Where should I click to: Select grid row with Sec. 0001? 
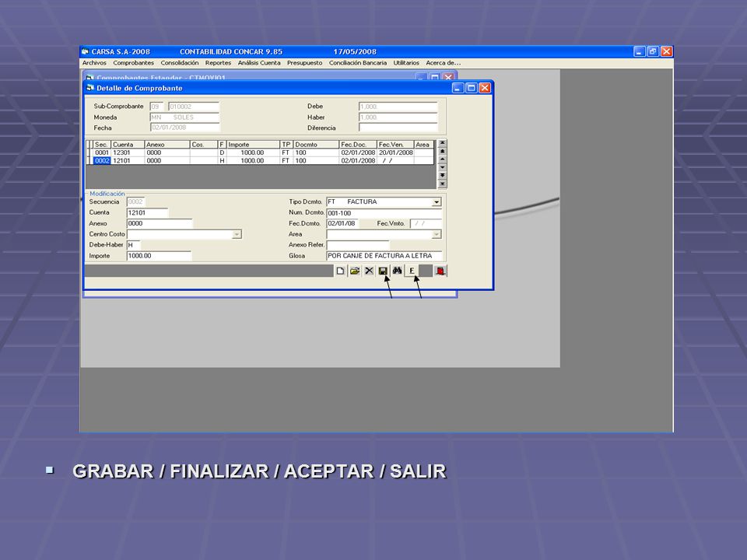[x=261, y=153]
